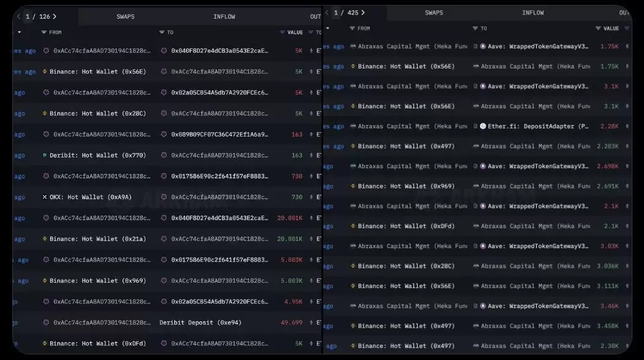Click the 4.95K value cell
This screenshot has height=360, width=644.
293,302
